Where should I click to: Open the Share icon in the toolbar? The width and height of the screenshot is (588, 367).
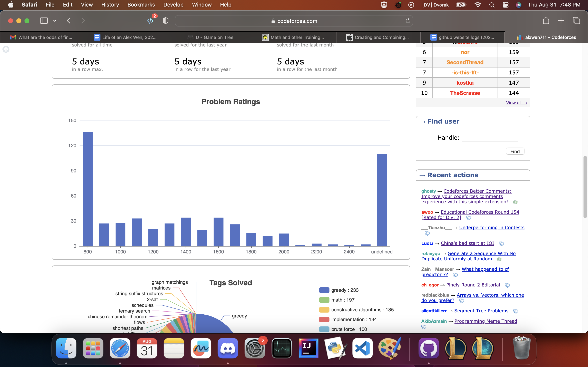pos(546,20)
